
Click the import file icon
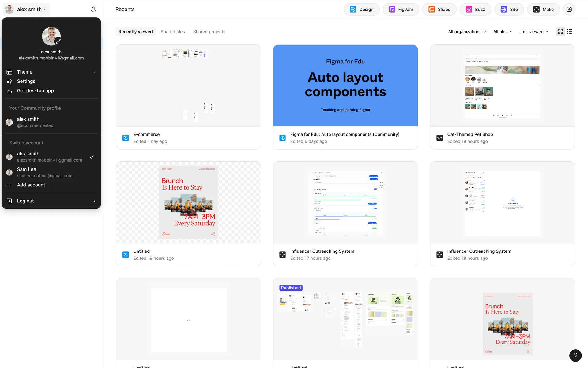point(569,10)
